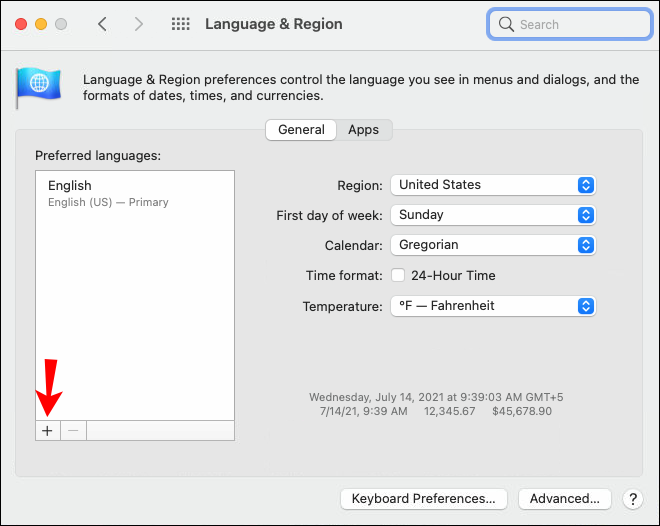Enable the 24-Hour Time checkbox
Viewport: 660px width, 526px height.
[x=398, y=276]
